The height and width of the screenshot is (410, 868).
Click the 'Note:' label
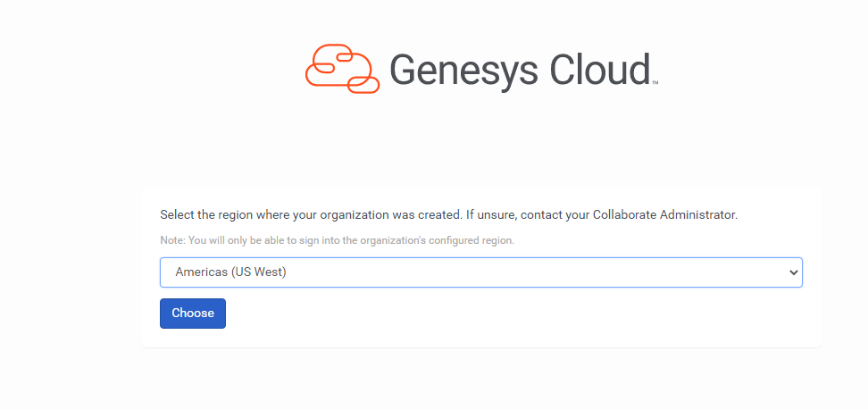(x=172, y=240)
